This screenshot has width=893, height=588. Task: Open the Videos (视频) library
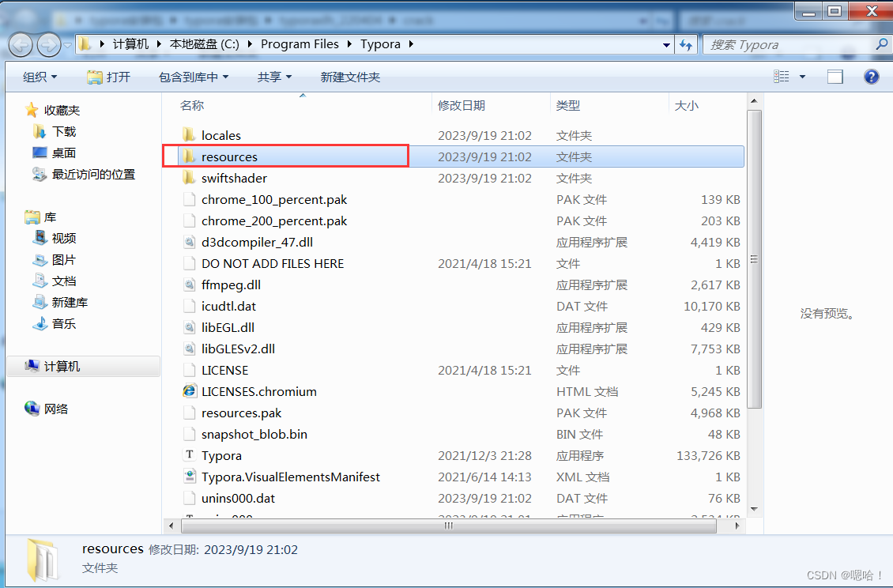pyautogui.click(x=64, y=238)
